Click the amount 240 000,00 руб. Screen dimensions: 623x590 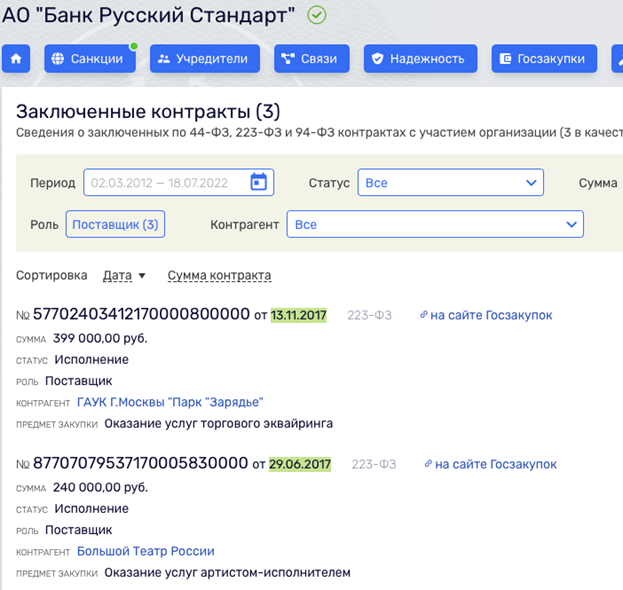click(101, 487)
